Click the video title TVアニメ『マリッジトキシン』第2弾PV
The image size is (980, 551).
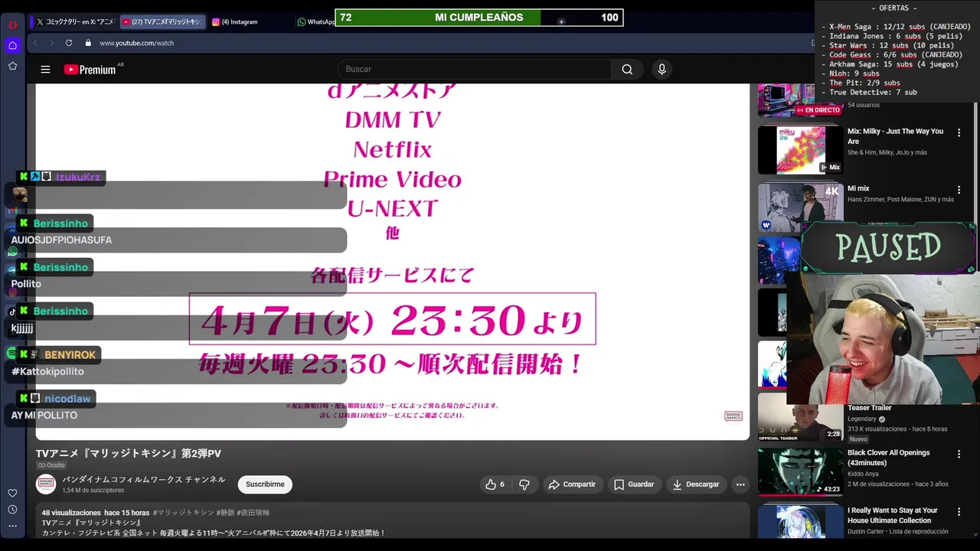tap(129, 453)
